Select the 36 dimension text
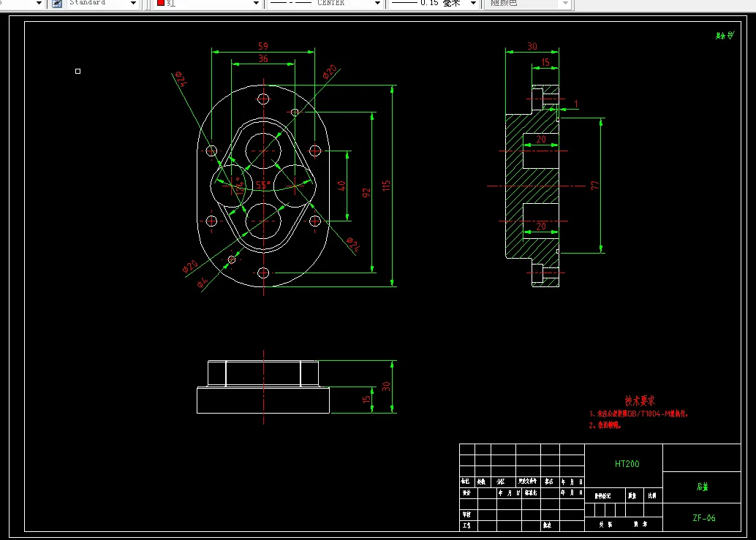This screenshot has width=756, height=540. click(262, 58)
